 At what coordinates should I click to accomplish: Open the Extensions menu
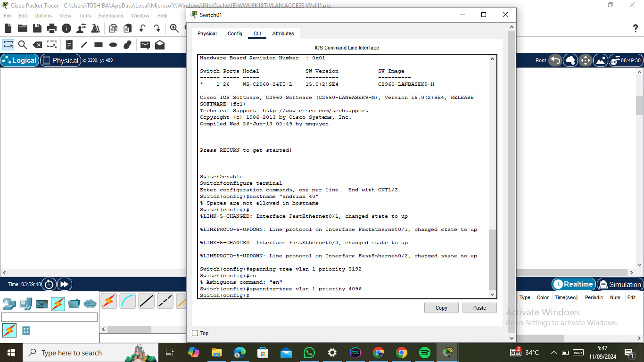pos(111,16)
